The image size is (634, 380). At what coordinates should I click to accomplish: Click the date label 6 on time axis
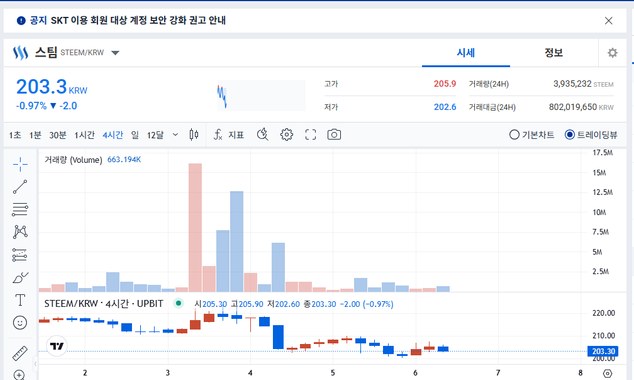[415, 373]
